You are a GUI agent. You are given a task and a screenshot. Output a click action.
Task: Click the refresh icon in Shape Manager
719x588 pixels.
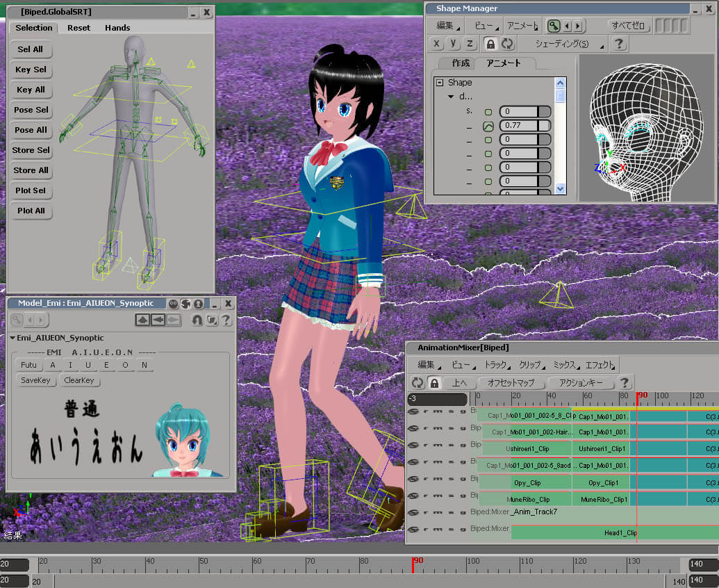click(507, 44)
